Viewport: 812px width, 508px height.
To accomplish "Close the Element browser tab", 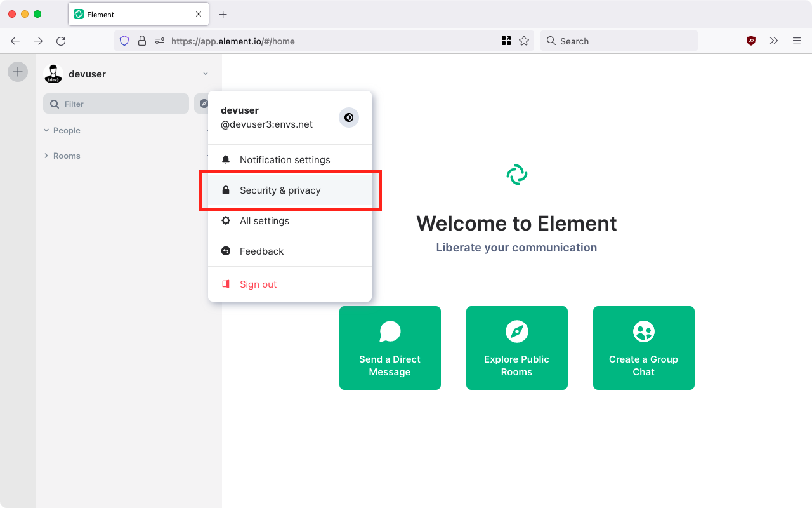I will (x=199, y=14).
